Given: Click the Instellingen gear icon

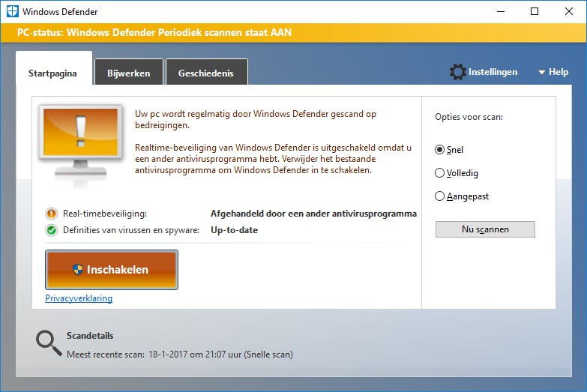Looking at the screenshot, I should [457, 72].
